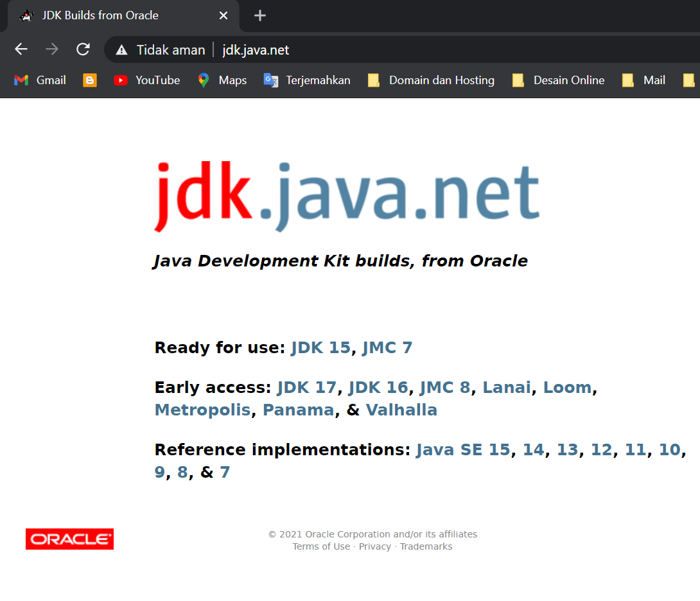Open the Domain dan Hosting bookmark folder

[432, 80]
